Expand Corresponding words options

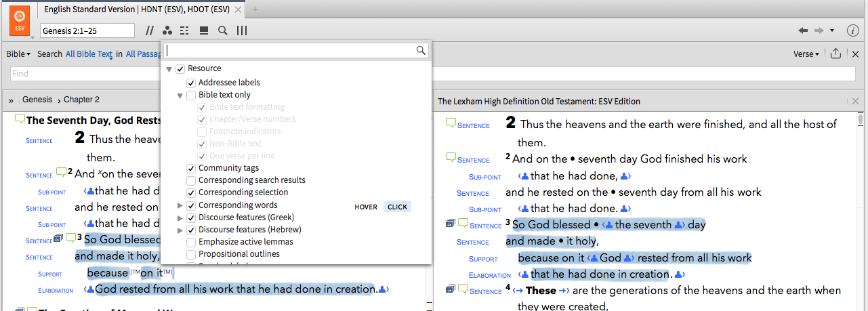[180, 205]
